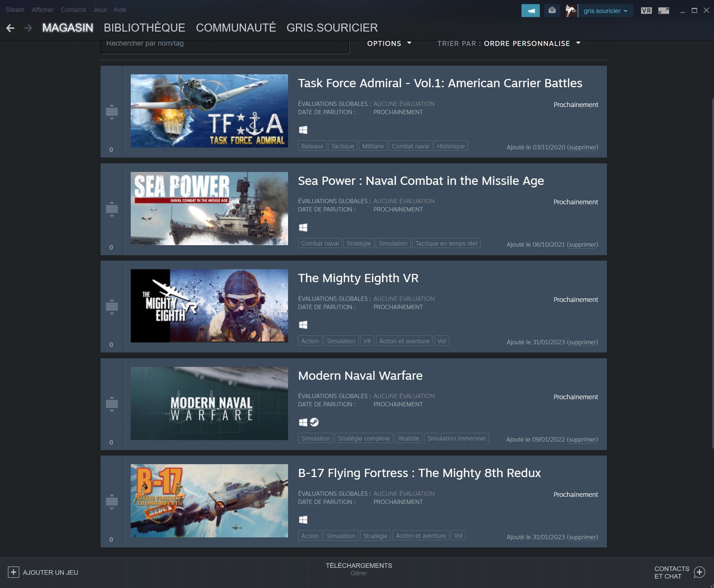
Task: Open the BIBLIOTHÈQUE tab
Action: 144,28
